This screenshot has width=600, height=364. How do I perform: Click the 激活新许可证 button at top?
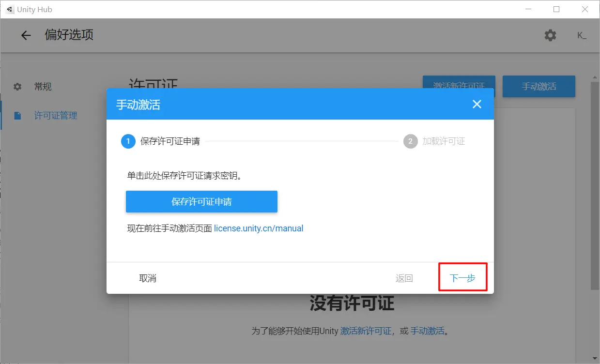point(459,86)
